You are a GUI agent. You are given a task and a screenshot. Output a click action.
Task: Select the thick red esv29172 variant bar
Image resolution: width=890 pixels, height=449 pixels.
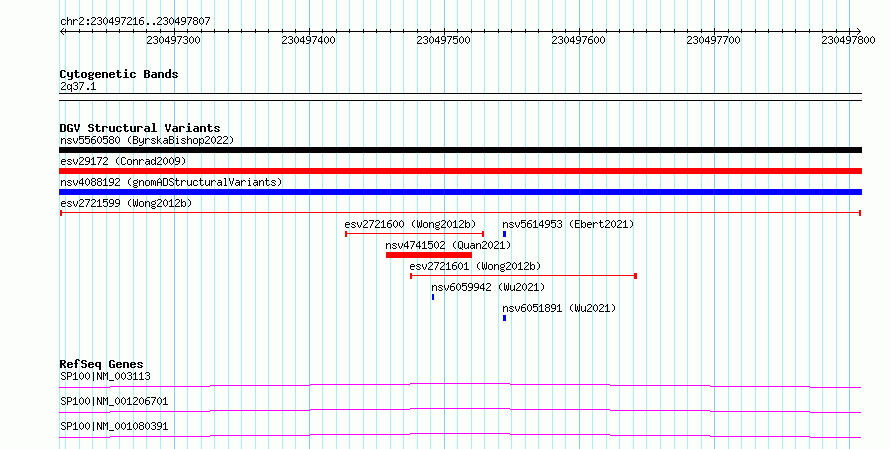460,171
